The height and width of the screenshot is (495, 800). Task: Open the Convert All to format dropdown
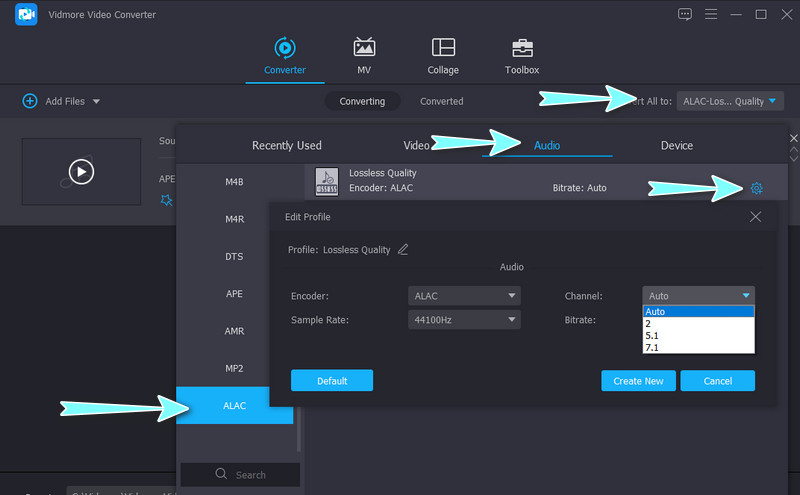click(x=730, y=101)
